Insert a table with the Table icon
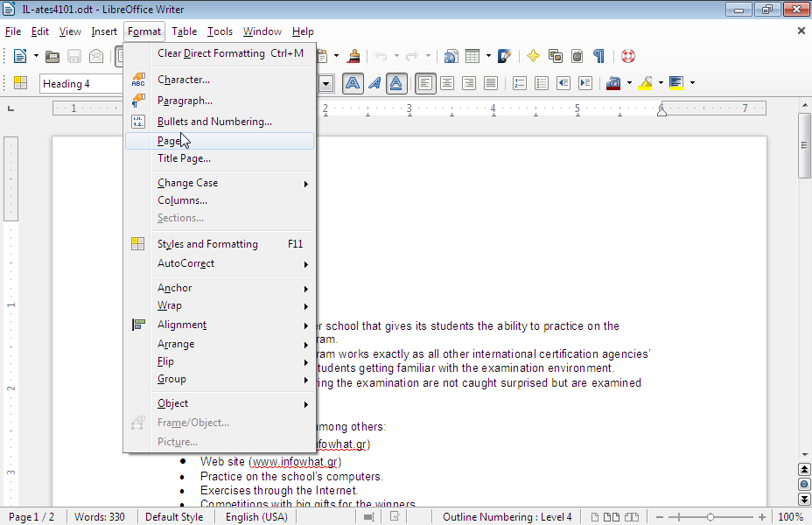The image size is (812, 525). tap(472, 56)
